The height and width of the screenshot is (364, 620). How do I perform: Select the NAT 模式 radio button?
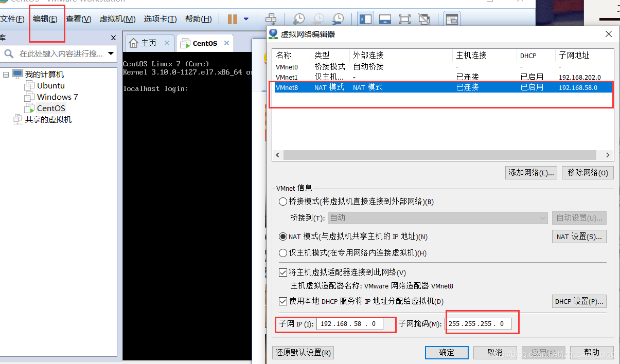[283, 236]
